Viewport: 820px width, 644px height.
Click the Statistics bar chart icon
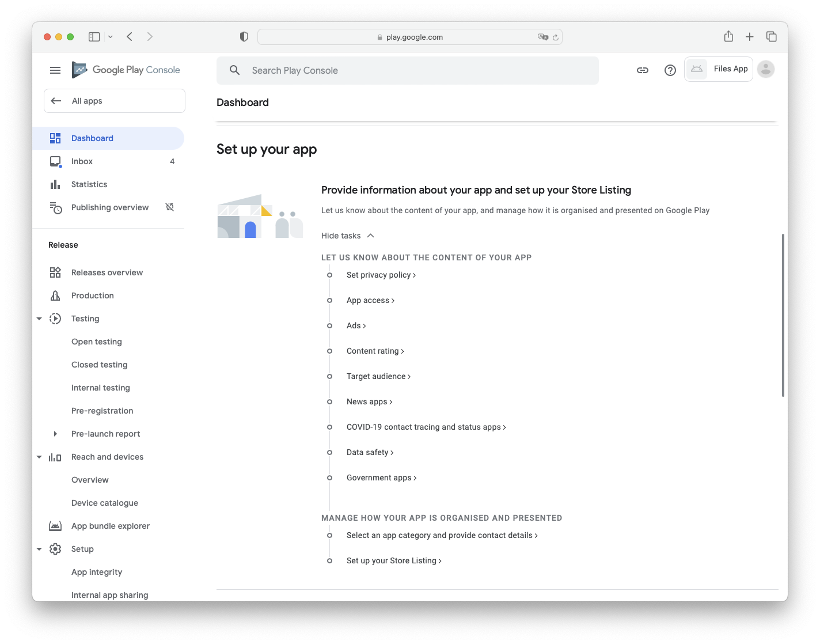(x=55, y=184)
